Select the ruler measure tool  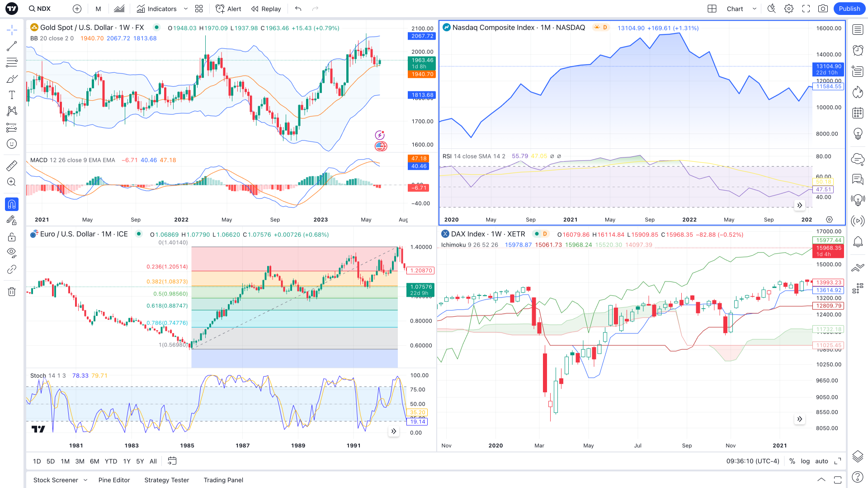click(x=12, y=166)
